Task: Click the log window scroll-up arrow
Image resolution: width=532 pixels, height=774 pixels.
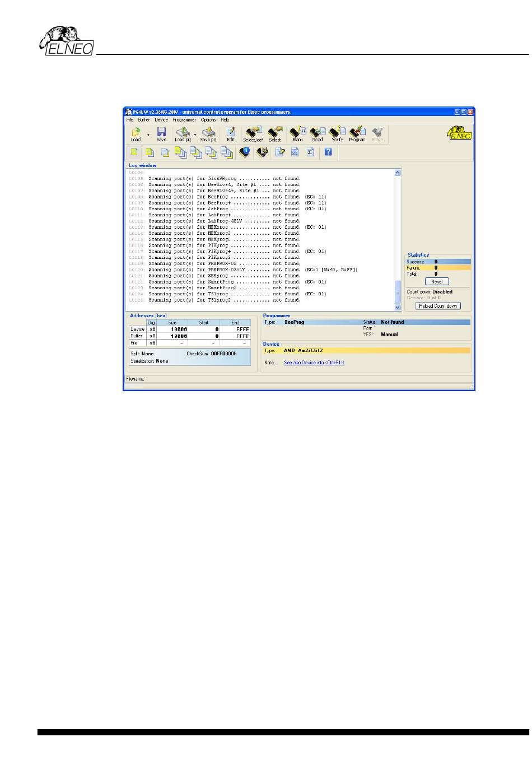Action: pyautogui.click(x=398, y=173)
